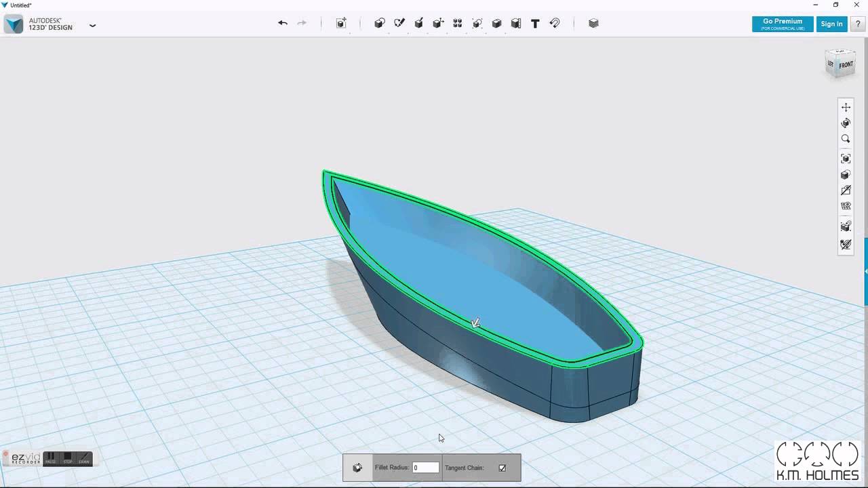Toggle the Snap magnet tool
The width and height of the screenshot is (868, 488).
tap(555, 23)
